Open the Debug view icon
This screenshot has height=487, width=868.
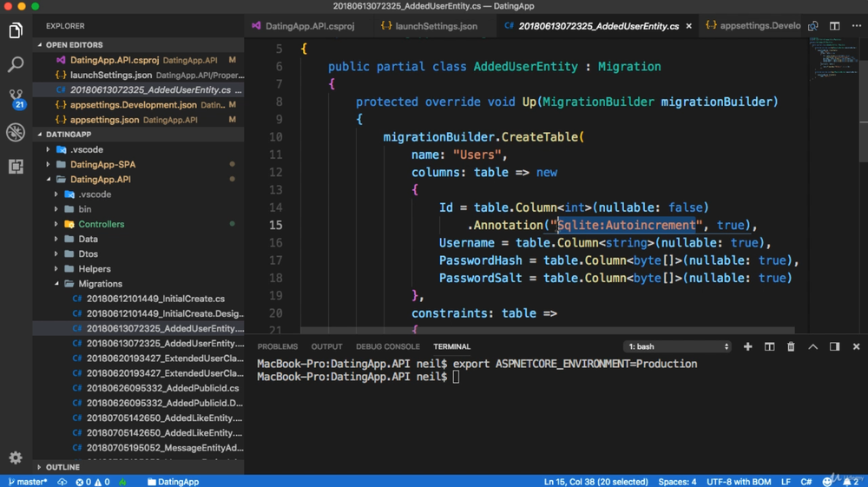[x=16, y=132]
